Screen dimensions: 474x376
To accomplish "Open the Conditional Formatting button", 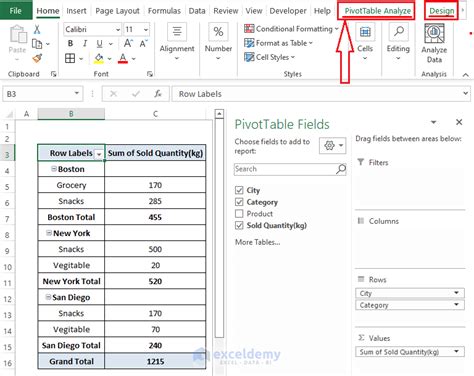I will pos(291,29).
